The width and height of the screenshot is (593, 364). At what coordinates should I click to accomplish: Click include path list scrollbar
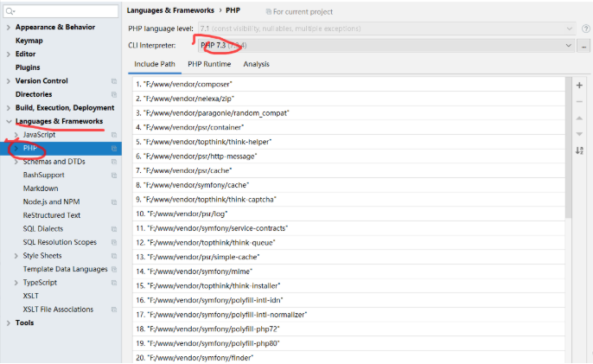(568, 148)
